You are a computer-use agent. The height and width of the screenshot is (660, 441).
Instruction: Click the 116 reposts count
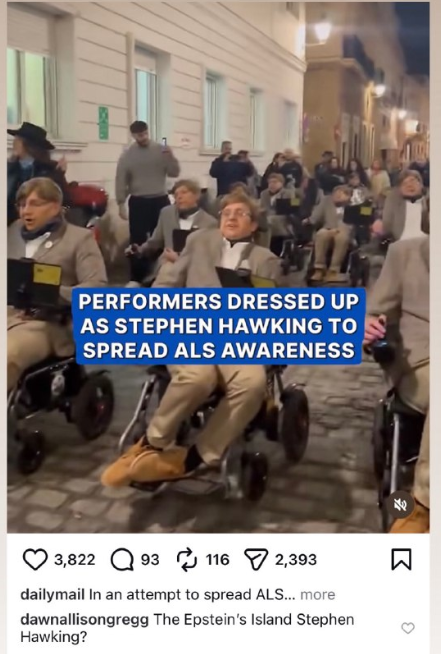(x=218, y=560)
